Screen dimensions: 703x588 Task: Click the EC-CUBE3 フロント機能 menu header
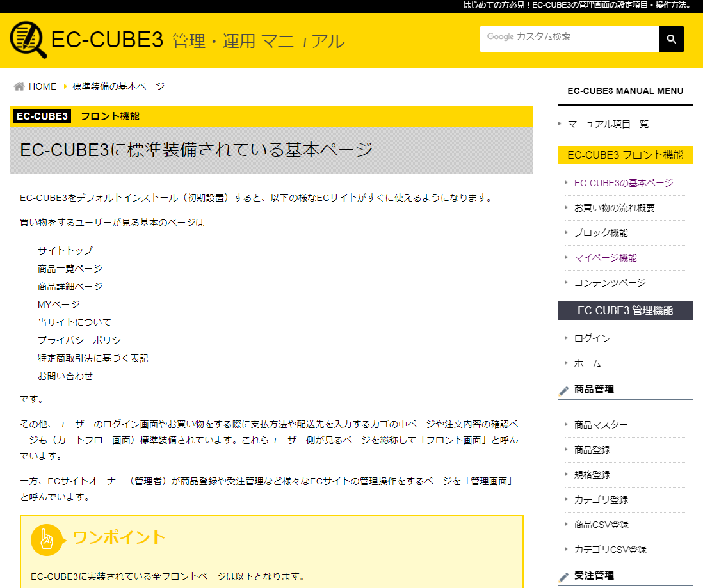point(625,155)
